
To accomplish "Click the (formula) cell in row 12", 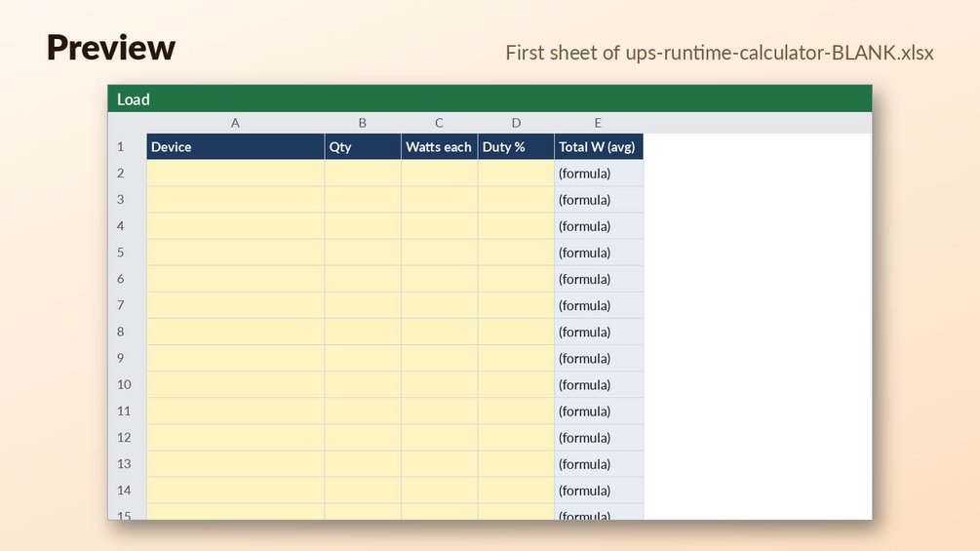I will (x=599, y=437).
